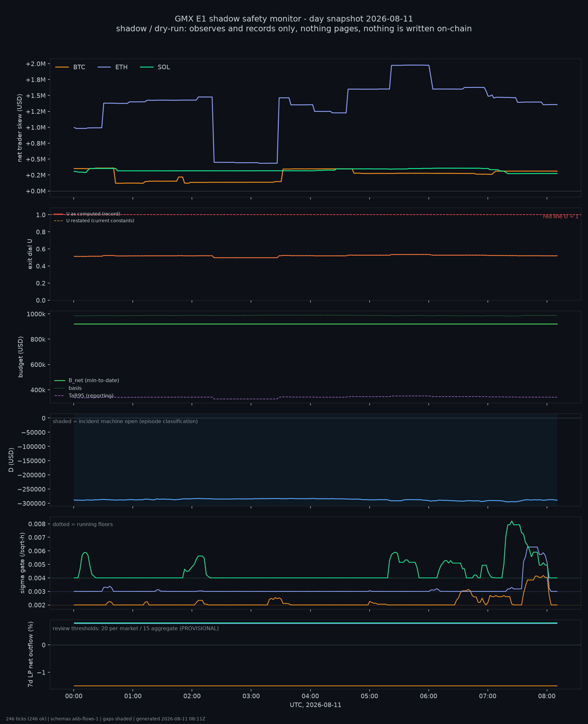Click the "net trader skew (USD)" axis label

tap(20, 128)
